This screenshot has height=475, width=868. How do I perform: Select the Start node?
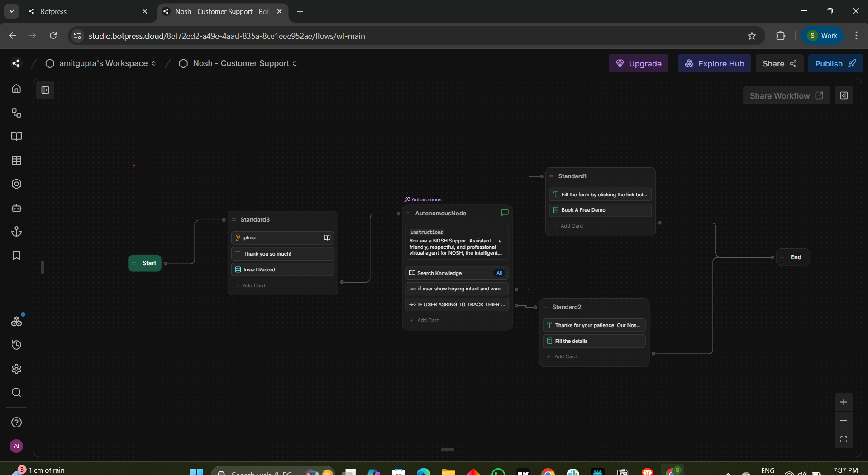[x=145, y=263]
